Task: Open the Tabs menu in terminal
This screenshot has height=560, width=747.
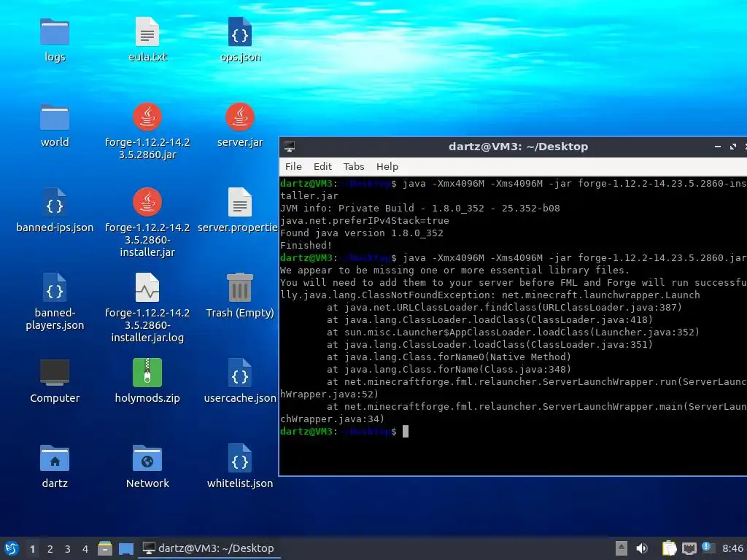Action: [x=354, y=167]
